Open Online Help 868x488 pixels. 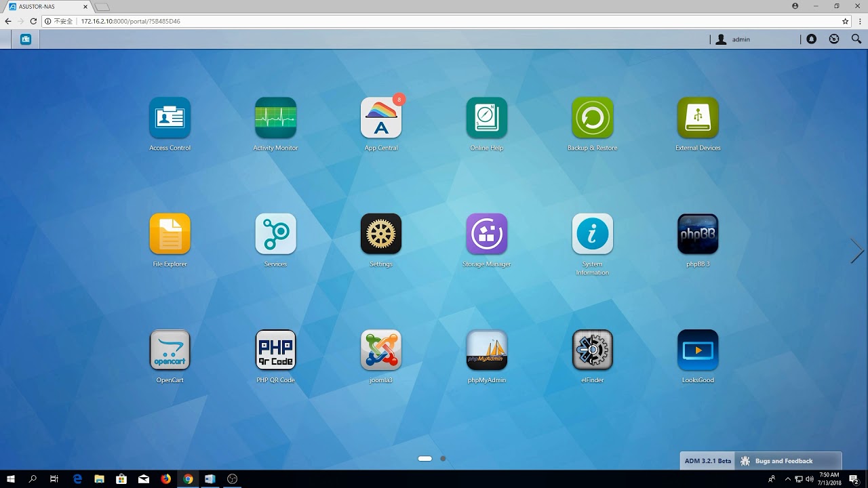[487, 118]
